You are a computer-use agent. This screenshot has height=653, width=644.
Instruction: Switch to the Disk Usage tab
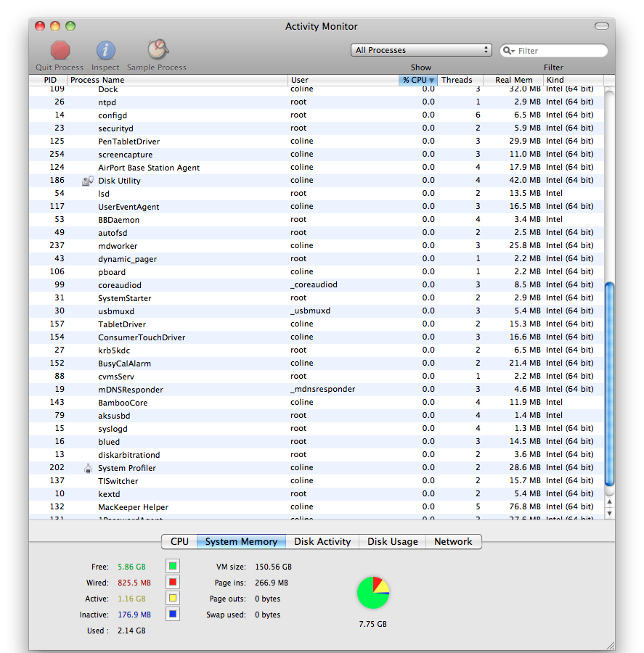click(392, 541)
